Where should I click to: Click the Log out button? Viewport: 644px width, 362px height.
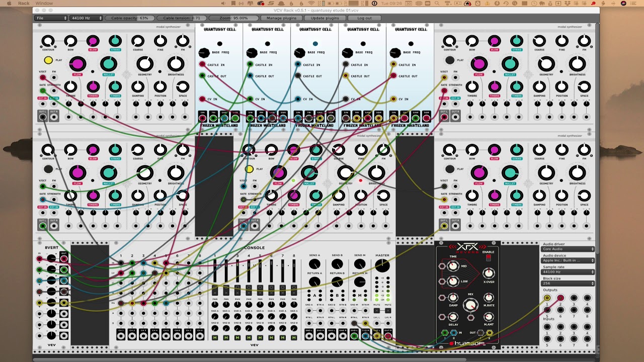click(x=365, y=18)
